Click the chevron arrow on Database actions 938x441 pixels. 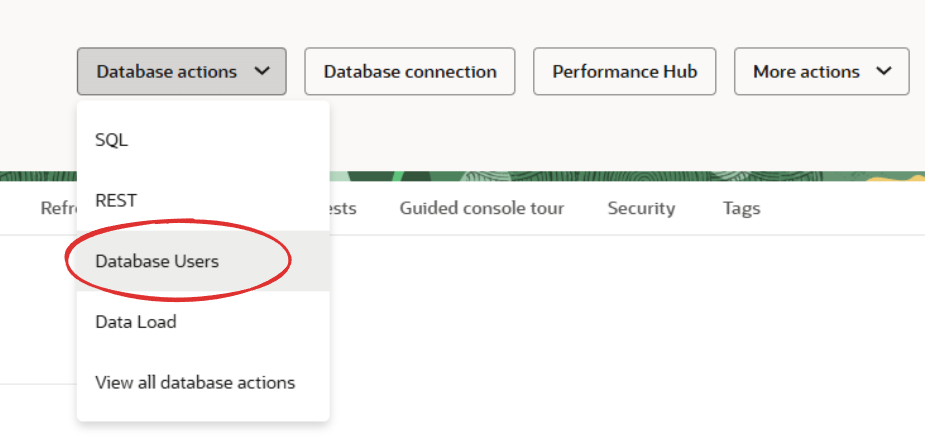(x=261, y=71)
